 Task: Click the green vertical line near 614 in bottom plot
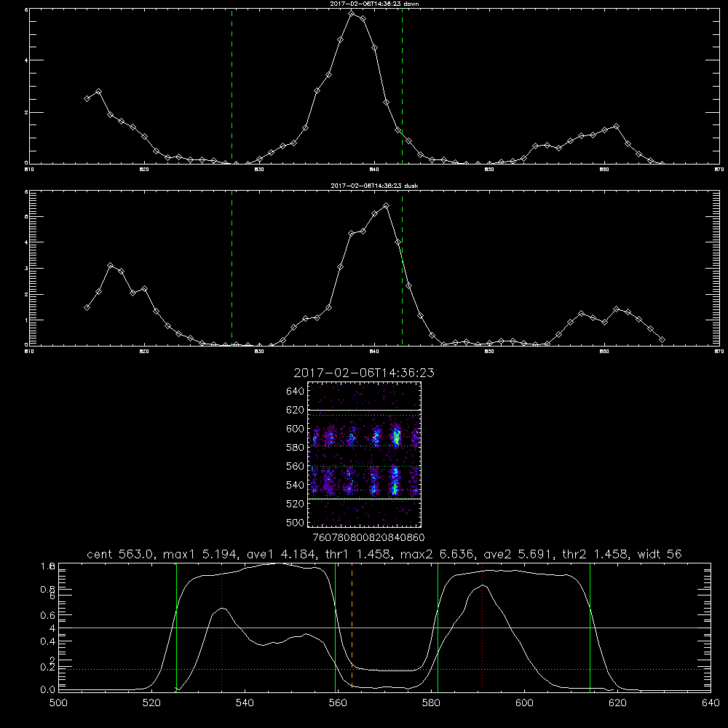tap(590, 628)
